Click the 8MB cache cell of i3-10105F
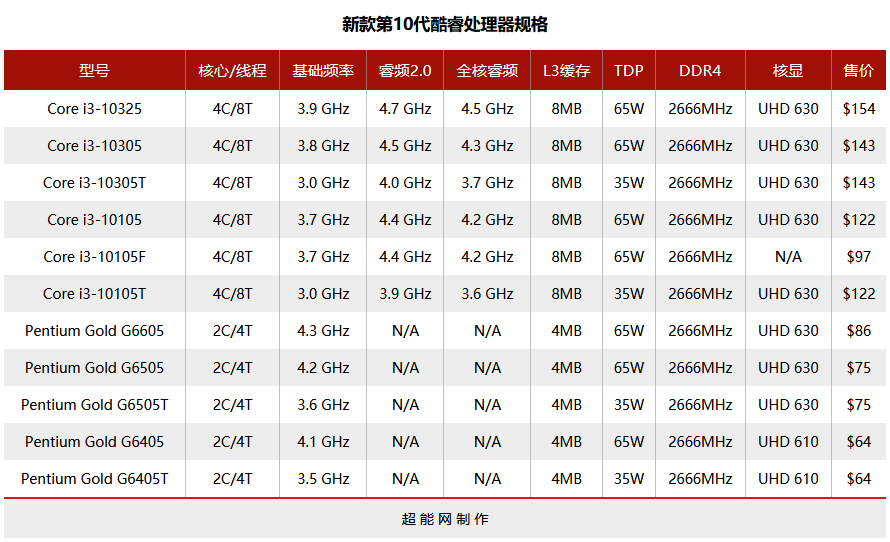890x542 pixels. click(x=566, y=257)
